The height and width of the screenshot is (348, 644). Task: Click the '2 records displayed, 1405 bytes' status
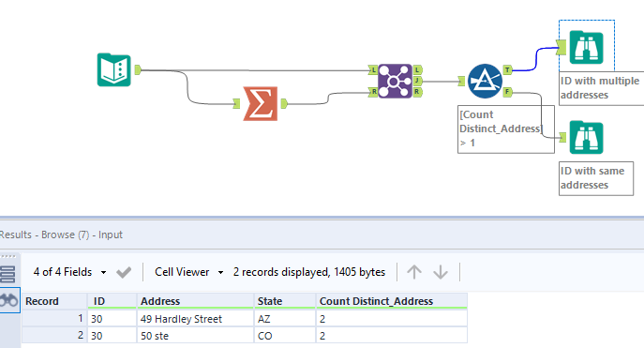pyautogui.click(x=309, y=272)
